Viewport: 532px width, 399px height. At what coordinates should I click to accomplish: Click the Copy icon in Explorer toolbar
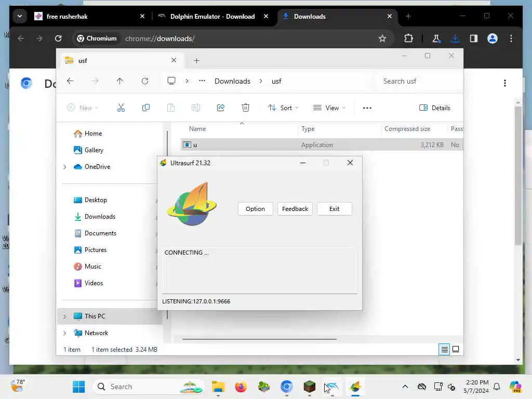pos(146,108)
